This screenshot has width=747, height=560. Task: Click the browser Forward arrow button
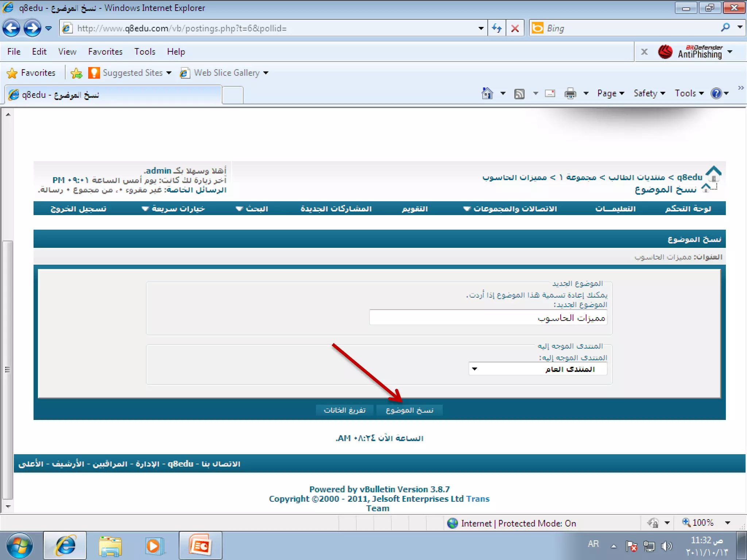point(32,28)
